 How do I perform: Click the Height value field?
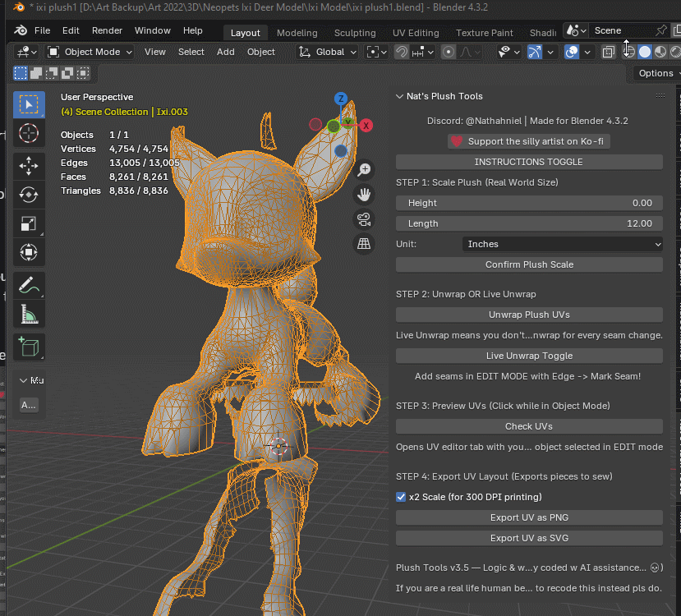tap(529, 203)
